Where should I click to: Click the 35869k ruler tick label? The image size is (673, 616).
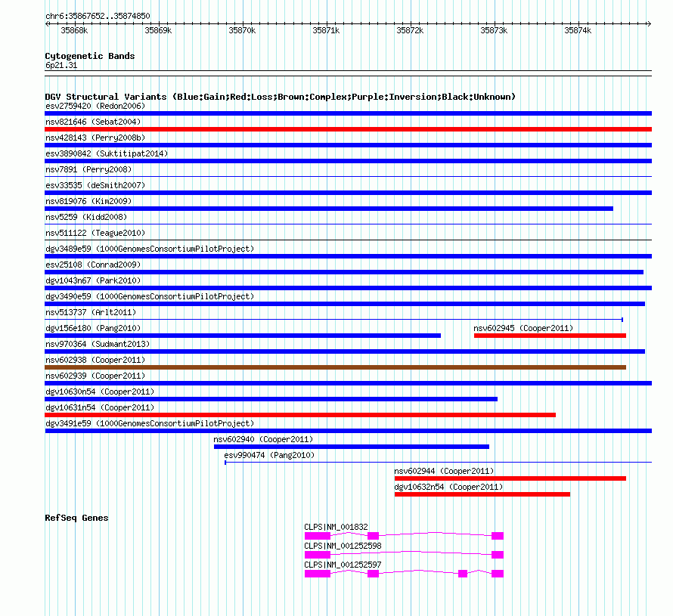coord(158,30)
